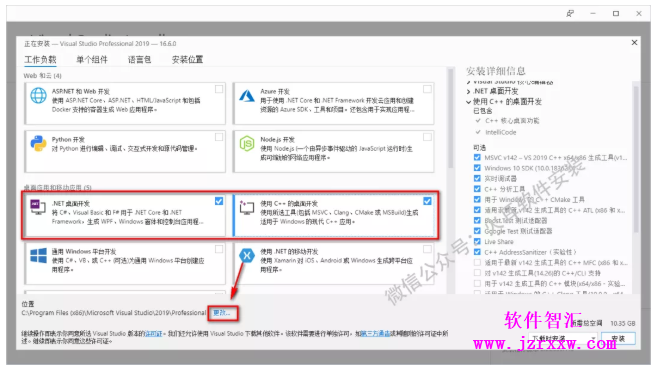Image resolution: width=662 pixels, height=374 pixels.
Task: Click the Xamarin mobile development icon
Action: pos(247,255)
